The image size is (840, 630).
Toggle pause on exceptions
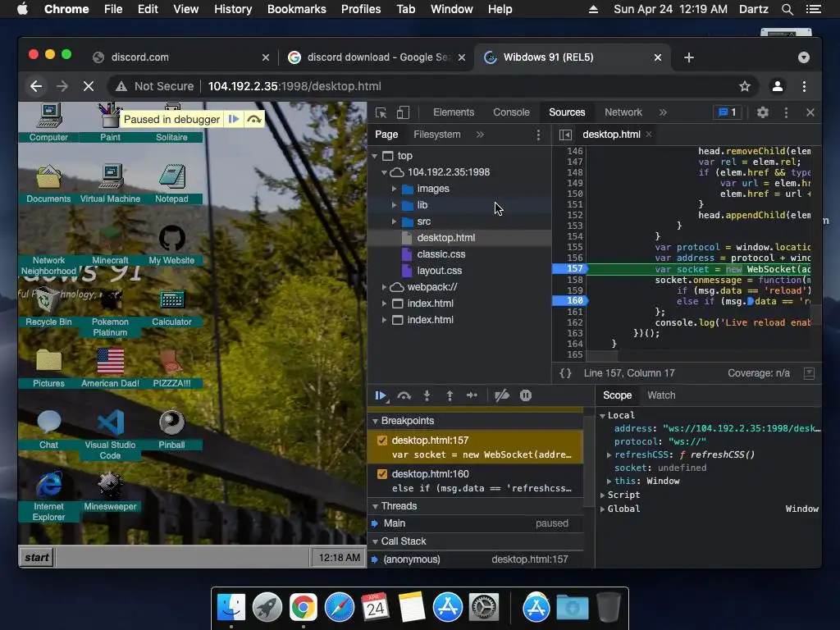coord(526,395)
